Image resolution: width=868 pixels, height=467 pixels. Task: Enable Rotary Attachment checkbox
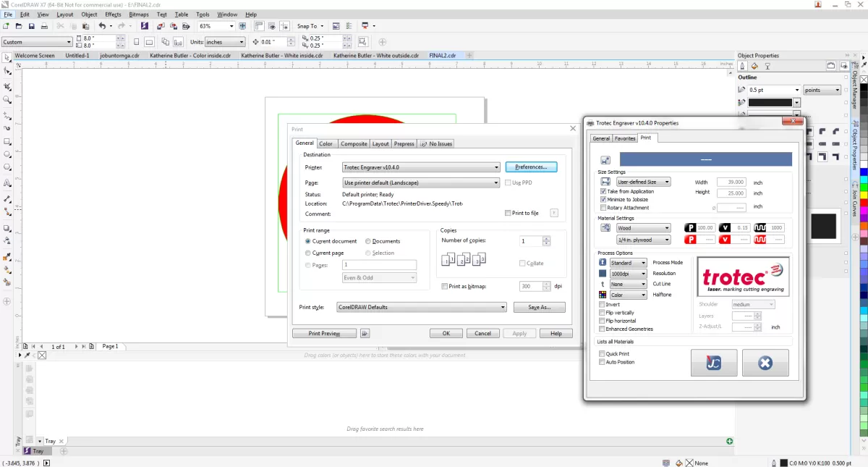coord(603,208)
